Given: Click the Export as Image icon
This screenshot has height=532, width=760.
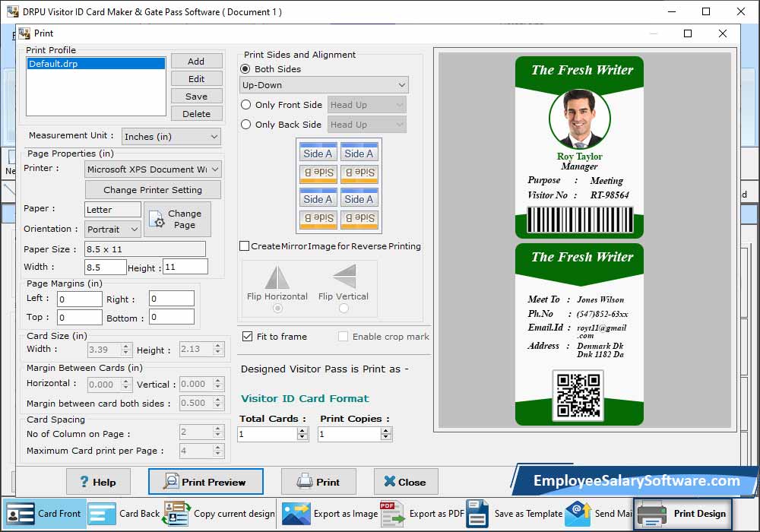Looking at the screenshot, I should [x=296, y=514].
